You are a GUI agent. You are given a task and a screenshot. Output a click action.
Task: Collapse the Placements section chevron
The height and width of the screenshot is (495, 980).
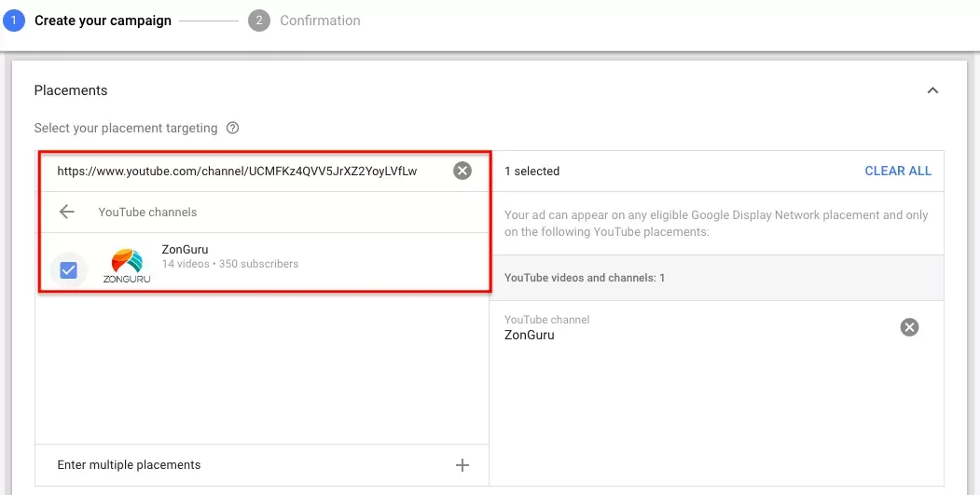[932, 90]
